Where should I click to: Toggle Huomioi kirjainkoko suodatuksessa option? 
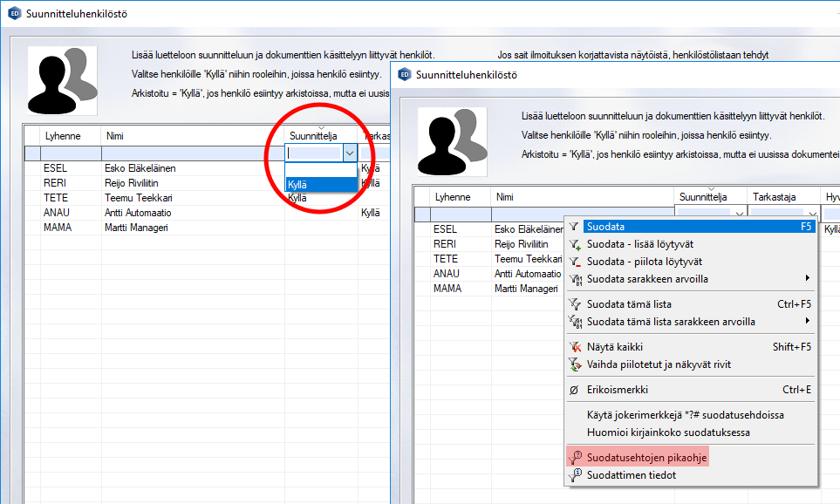[x=668, y=432]
